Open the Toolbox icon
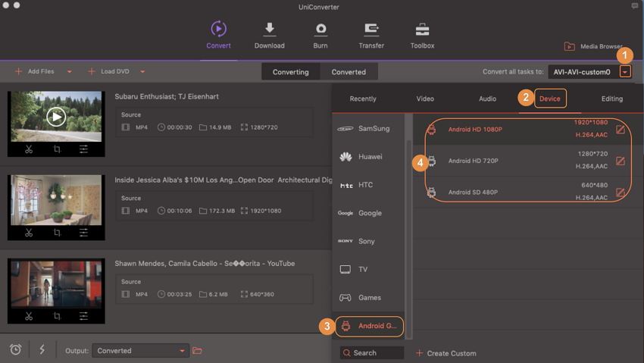 422,35
